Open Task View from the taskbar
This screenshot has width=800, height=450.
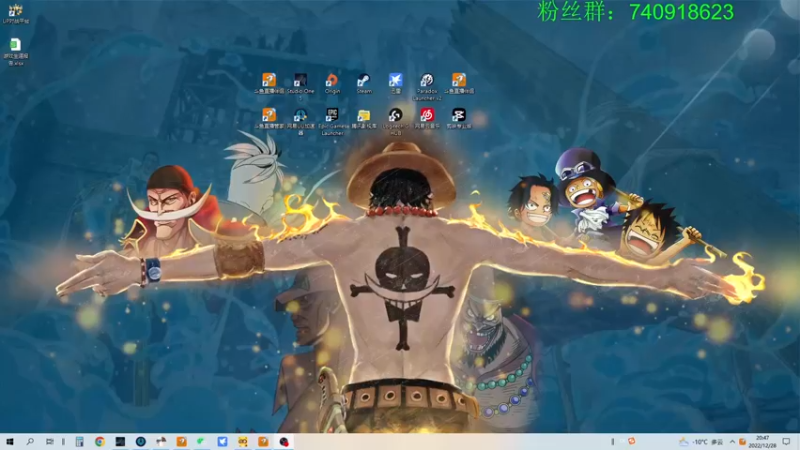point(49,441)
